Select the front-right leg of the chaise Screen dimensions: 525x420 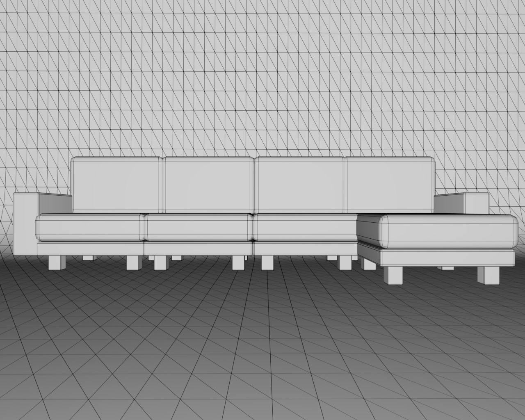point(489,275)
